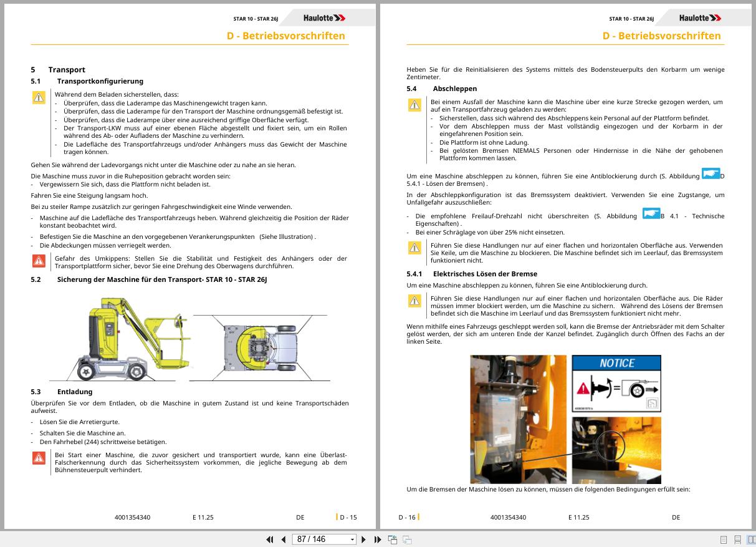Viewport: 756px width, 547px height.
Task: Click the line 'Den Fahrhebel (244) schrittweise betätigen.'
Action: [103, 442]
